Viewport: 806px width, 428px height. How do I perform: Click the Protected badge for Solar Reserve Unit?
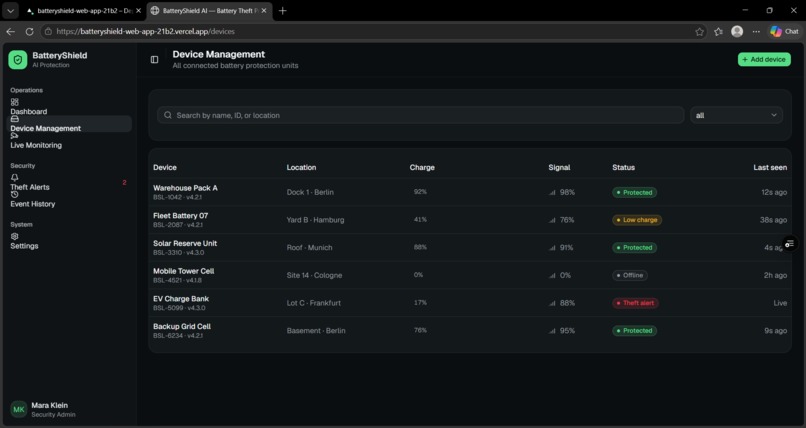pyautogui.click(x=634, y=248)
